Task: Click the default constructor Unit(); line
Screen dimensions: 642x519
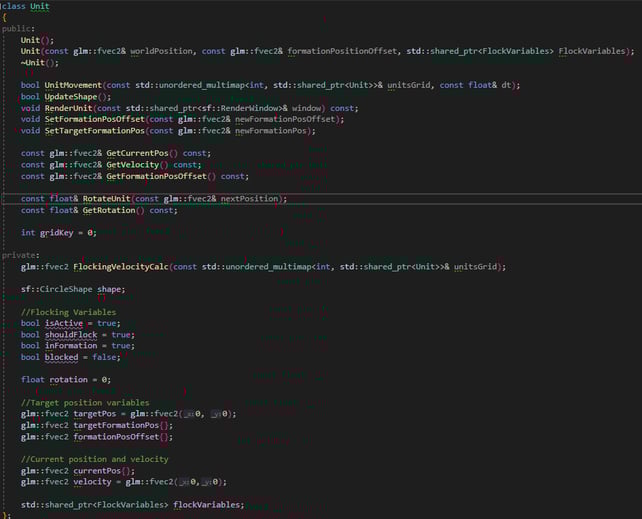Action: click(x=37, y=40)
